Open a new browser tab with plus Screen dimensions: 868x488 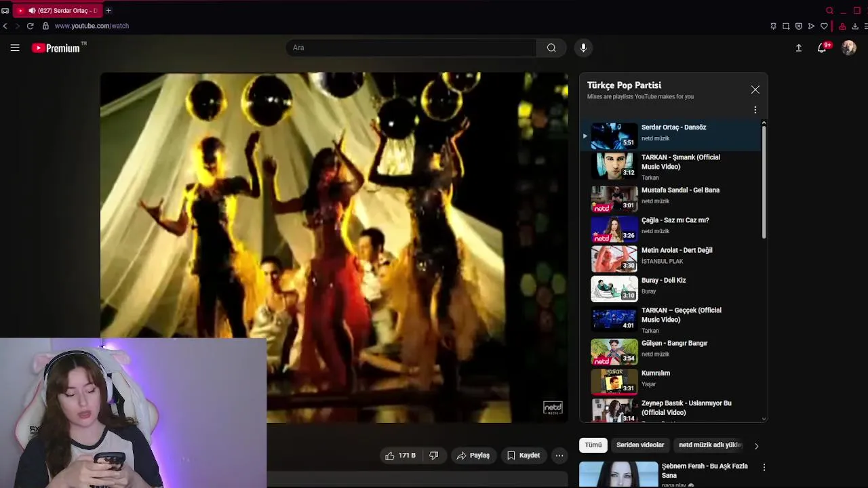pyautogui.click(x=108, y=10)
